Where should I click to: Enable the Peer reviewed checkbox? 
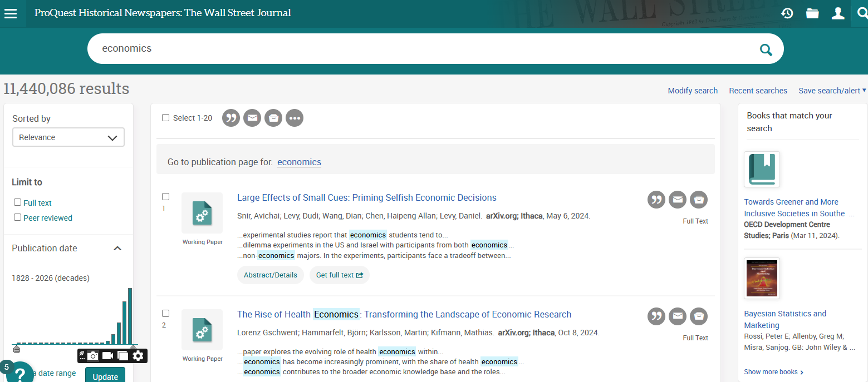coord(18,217)
